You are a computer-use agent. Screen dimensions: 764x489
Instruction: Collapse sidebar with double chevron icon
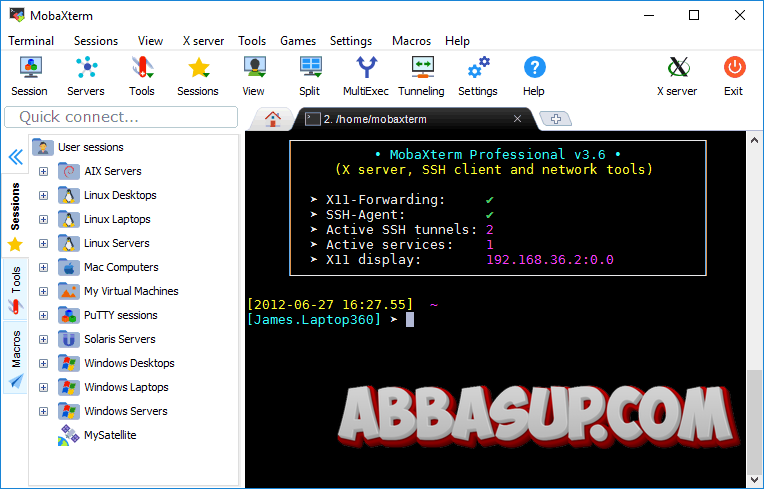pos(16,157)
